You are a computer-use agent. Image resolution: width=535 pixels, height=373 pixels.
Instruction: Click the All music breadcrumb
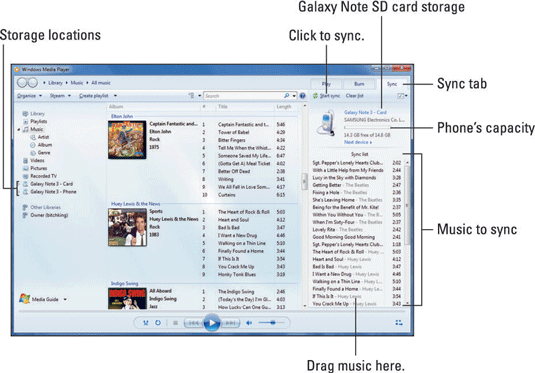click(101, 83)
